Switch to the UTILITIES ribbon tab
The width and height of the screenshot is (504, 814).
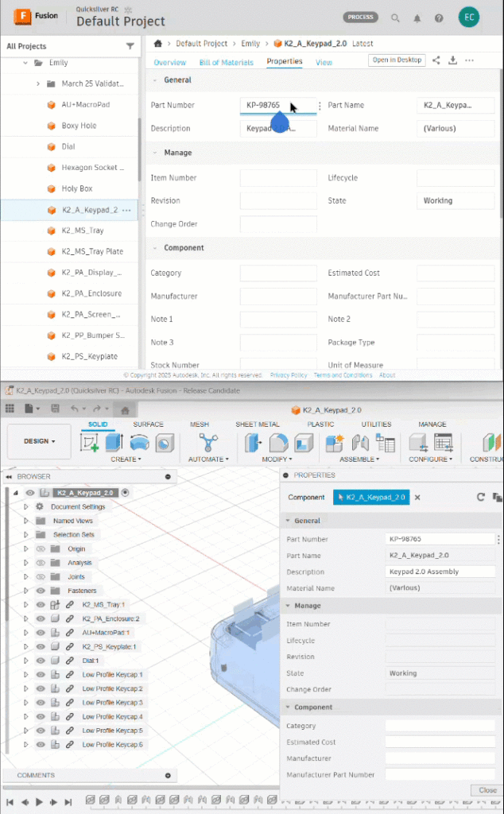point(376,424)
